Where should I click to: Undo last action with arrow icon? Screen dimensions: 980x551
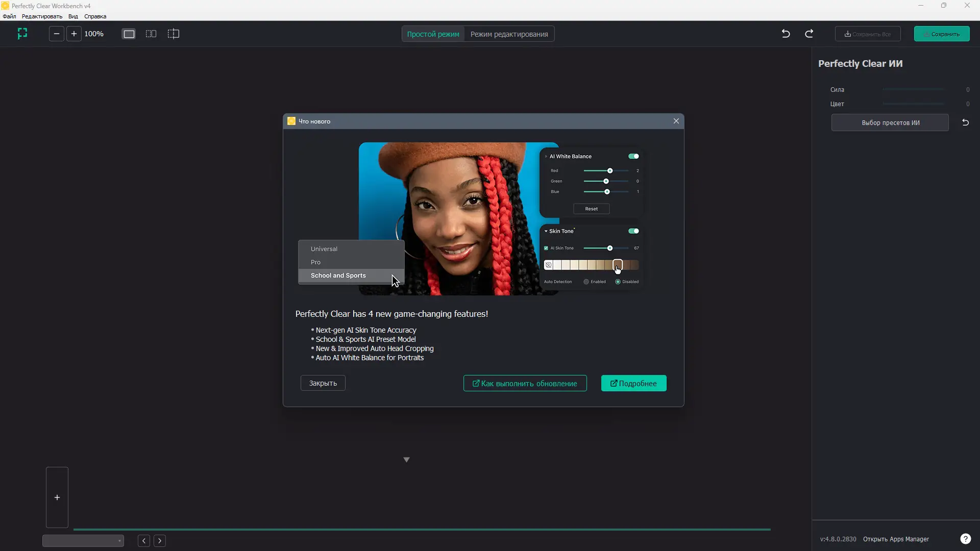[786, 34]
